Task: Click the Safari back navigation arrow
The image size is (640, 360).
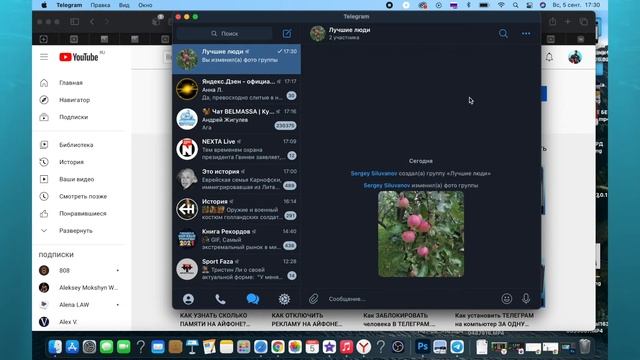Action: (92, 22)
